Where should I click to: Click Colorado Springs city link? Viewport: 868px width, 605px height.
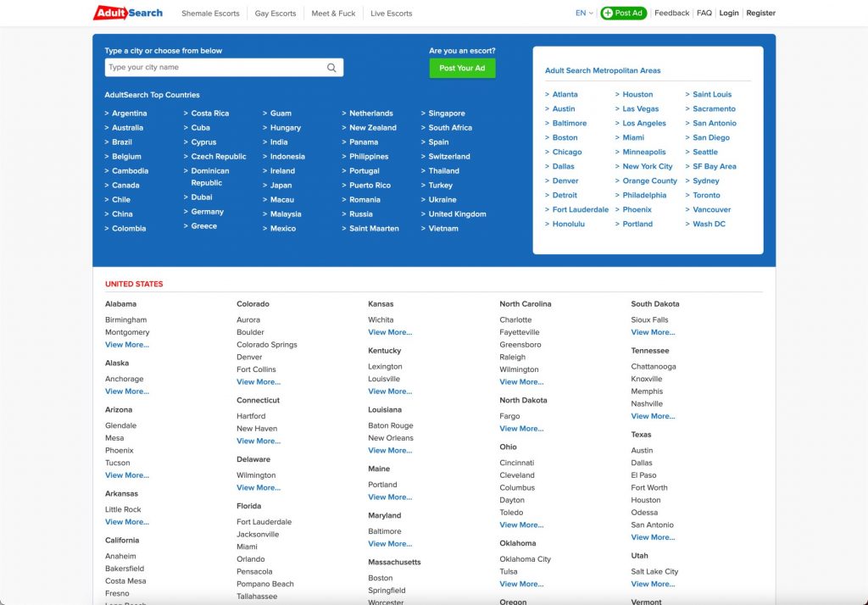tap(267, 344)
